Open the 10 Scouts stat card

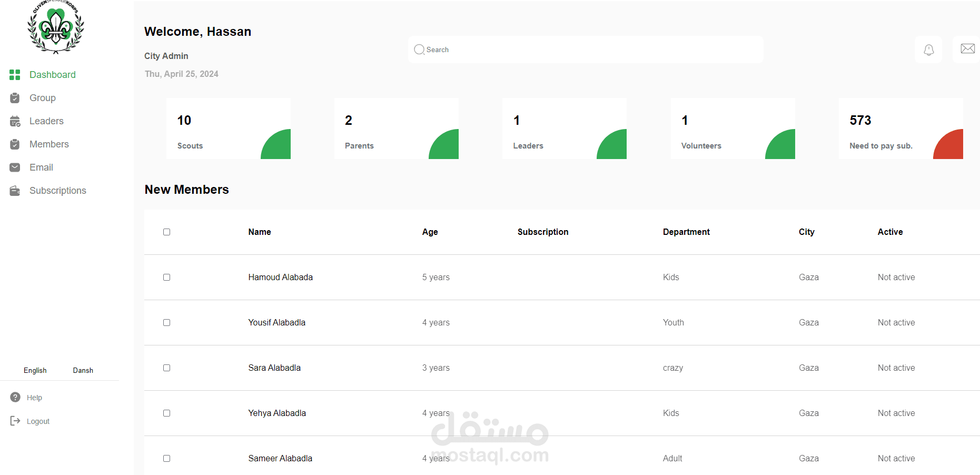[x=229, y=128]
